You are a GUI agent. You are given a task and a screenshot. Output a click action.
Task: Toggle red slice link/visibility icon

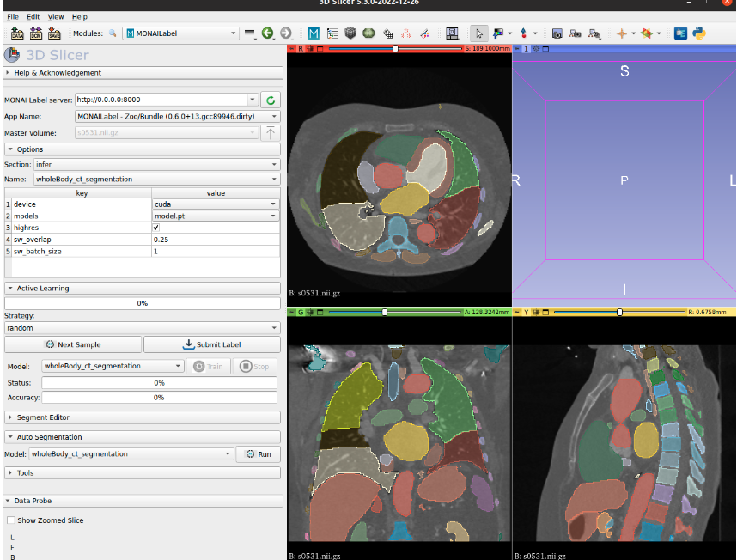(x=311, y=48)
